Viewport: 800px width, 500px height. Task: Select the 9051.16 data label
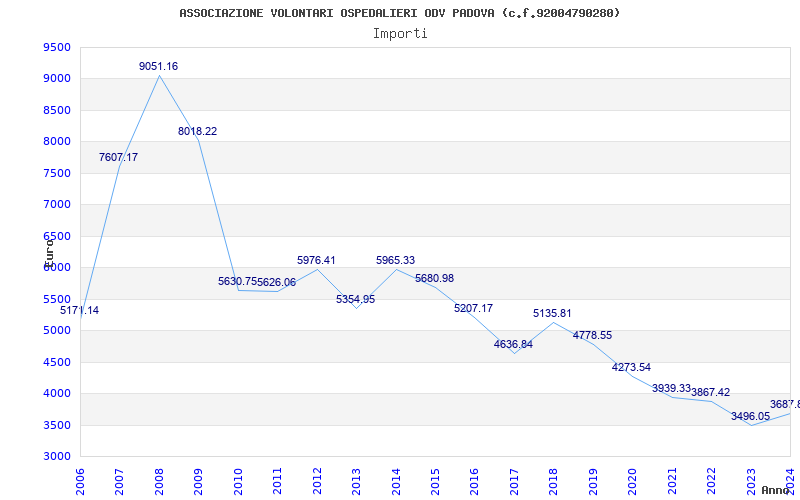point(159,66)
